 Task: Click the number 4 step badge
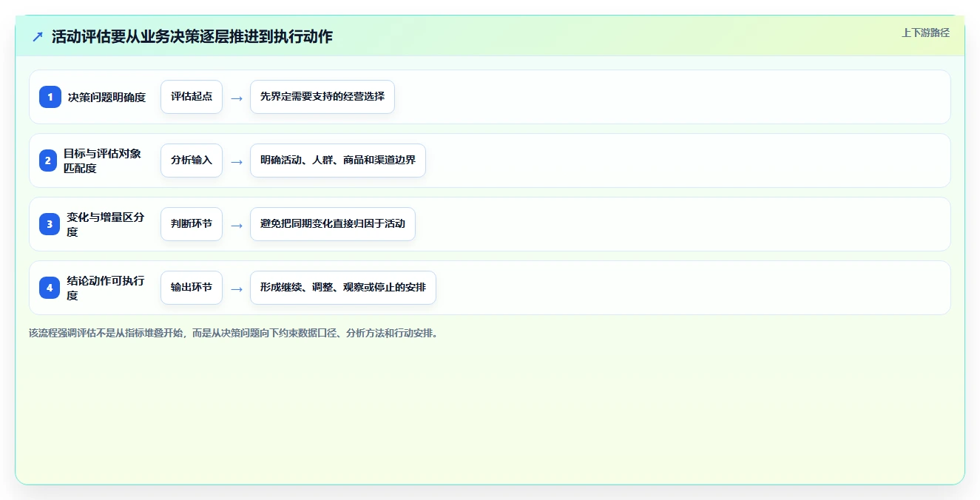click(50, 288)
